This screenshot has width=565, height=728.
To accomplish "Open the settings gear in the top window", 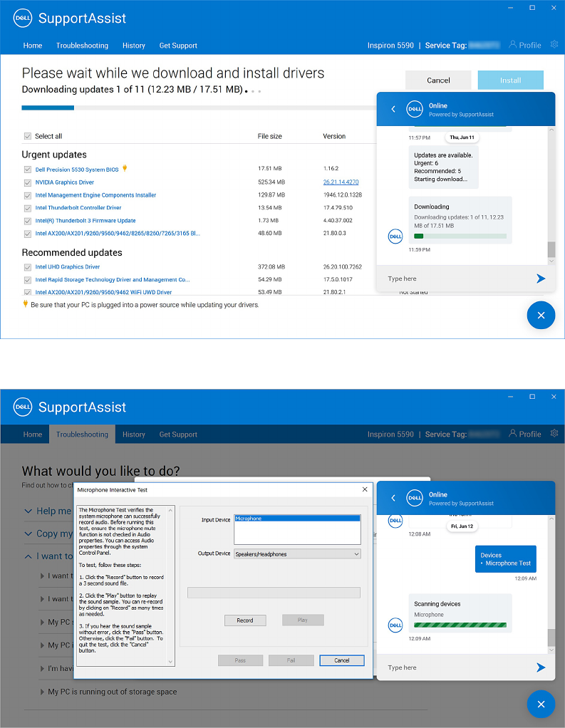I will tap(554, 45).
